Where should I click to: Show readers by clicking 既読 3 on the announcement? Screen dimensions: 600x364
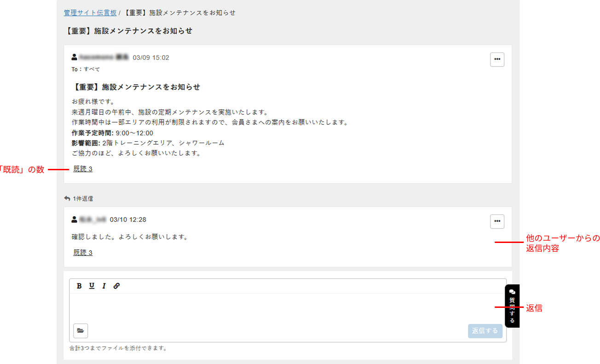(x=82, y=168)
